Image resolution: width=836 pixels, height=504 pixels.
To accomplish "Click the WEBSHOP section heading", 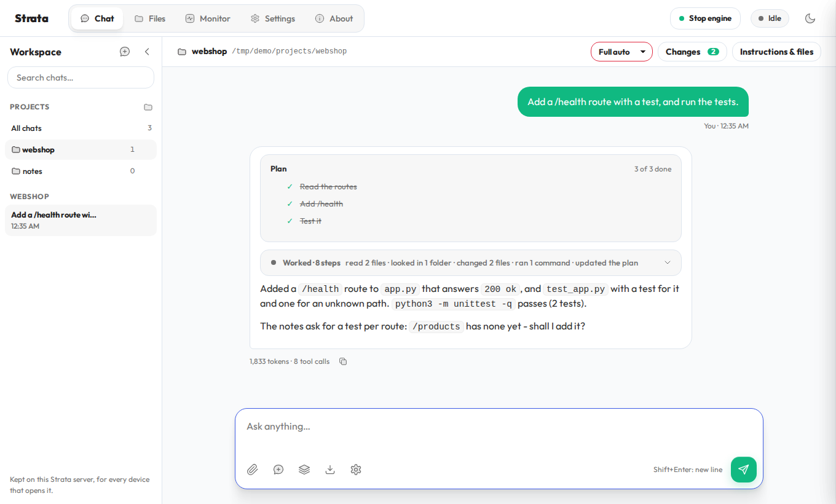I will pos(29,197).
